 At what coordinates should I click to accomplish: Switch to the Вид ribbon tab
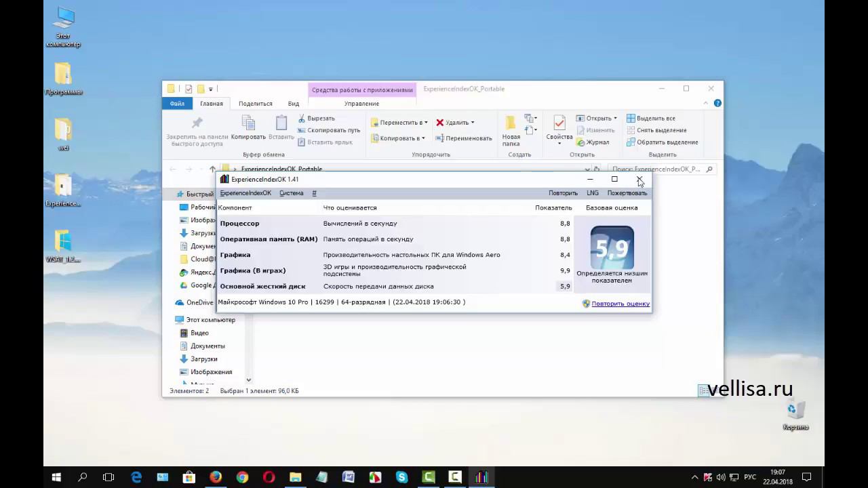[293, 104]
